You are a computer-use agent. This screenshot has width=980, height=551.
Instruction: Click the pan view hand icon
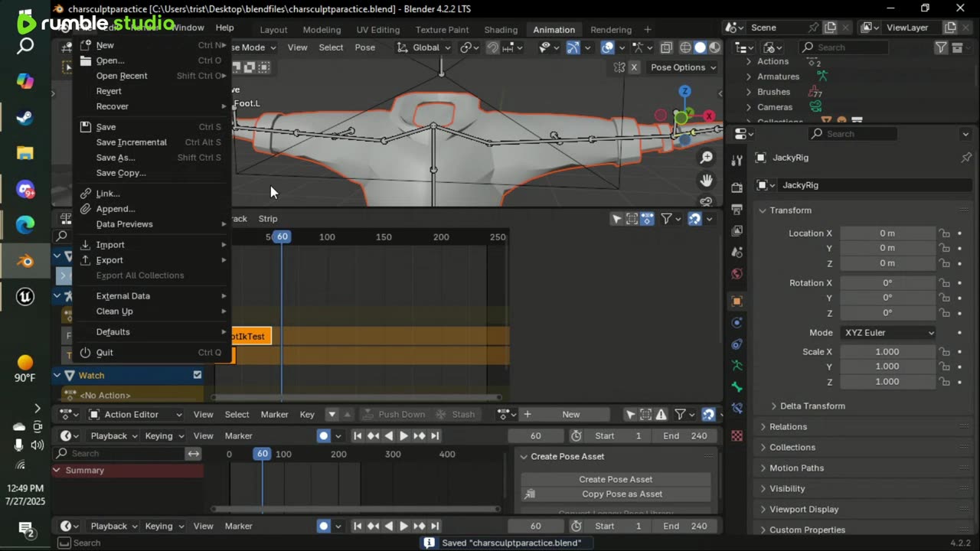coord(706,181)
